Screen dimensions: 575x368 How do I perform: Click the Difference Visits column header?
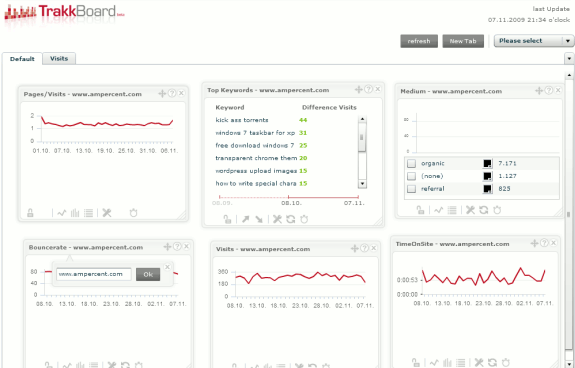(x=329, y=107)
